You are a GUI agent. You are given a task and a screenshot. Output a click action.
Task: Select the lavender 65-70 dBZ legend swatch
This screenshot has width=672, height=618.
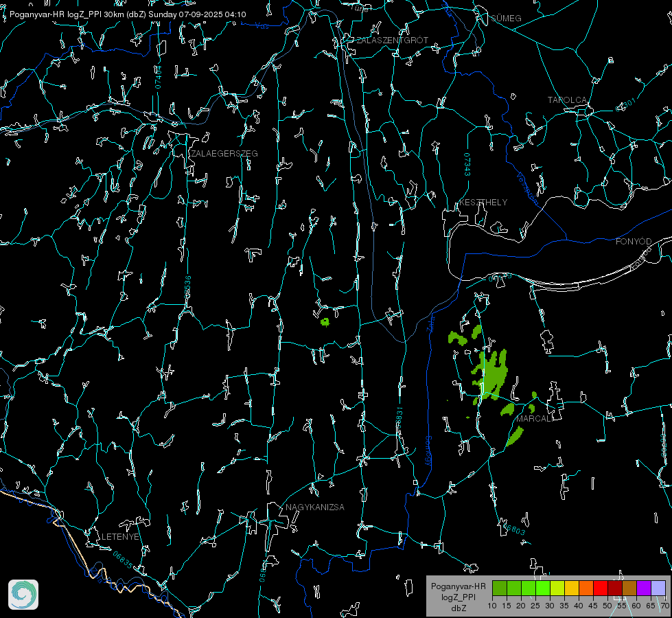tap(658, 588)
